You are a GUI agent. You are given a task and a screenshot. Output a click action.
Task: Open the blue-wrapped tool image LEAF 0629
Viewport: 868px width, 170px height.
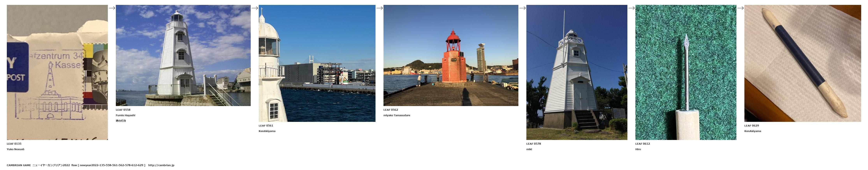coord(802,63)
